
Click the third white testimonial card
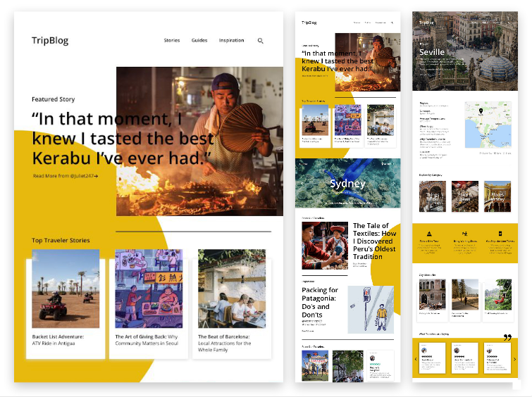[x=497, y=358]
